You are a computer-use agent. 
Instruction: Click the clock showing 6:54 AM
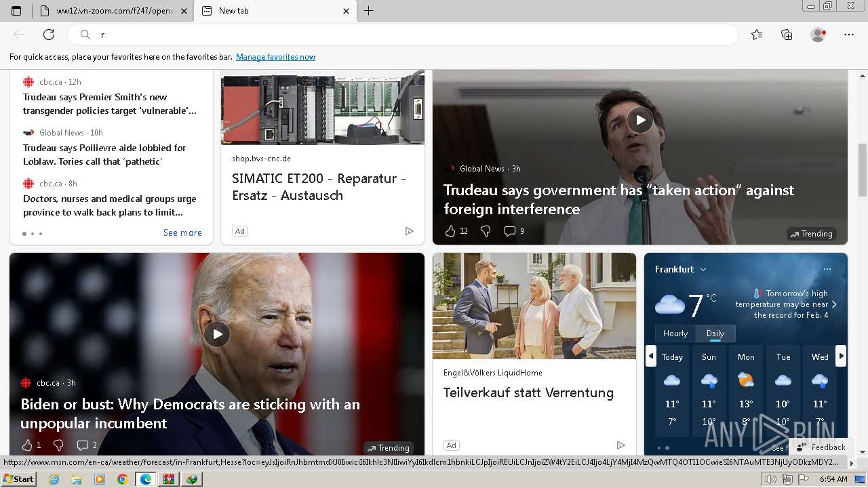tap(833, 479)
